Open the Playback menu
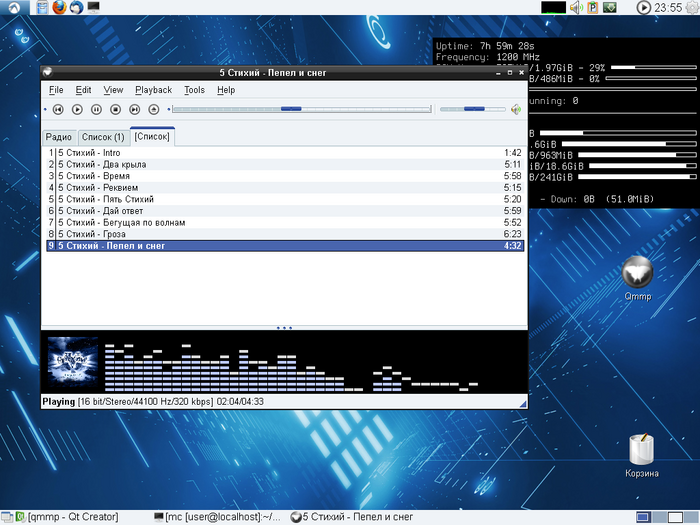700x525 pixels. pyautogui.click(x=153, y=90)
